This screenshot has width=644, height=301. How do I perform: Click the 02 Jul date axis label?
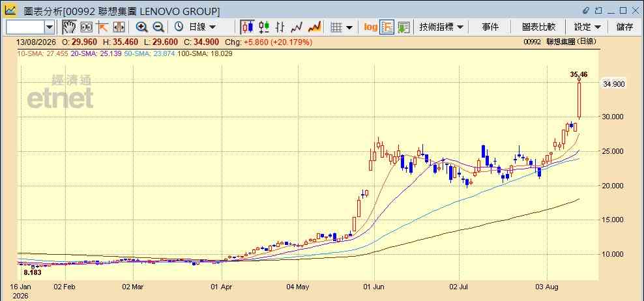(460, 287)
